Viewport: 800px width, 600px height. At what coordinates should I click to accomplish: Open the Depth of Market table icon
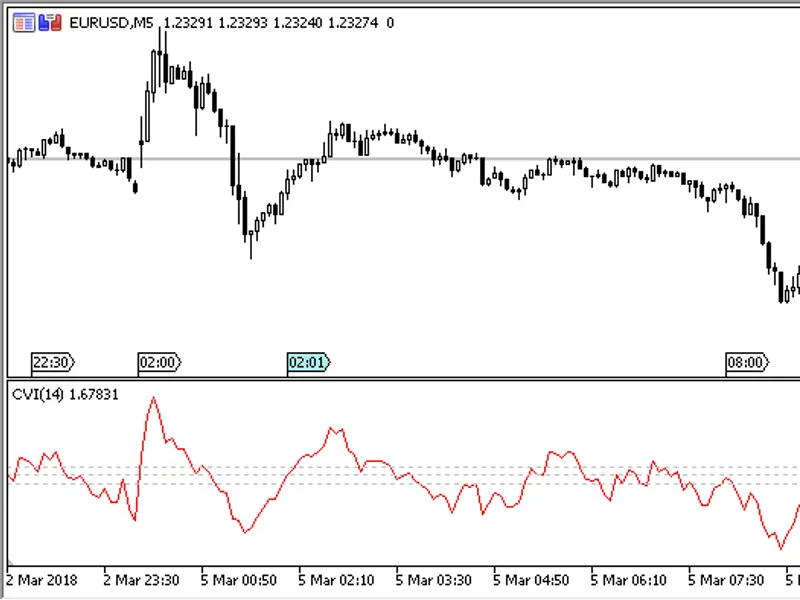click(x=23, y=23)
